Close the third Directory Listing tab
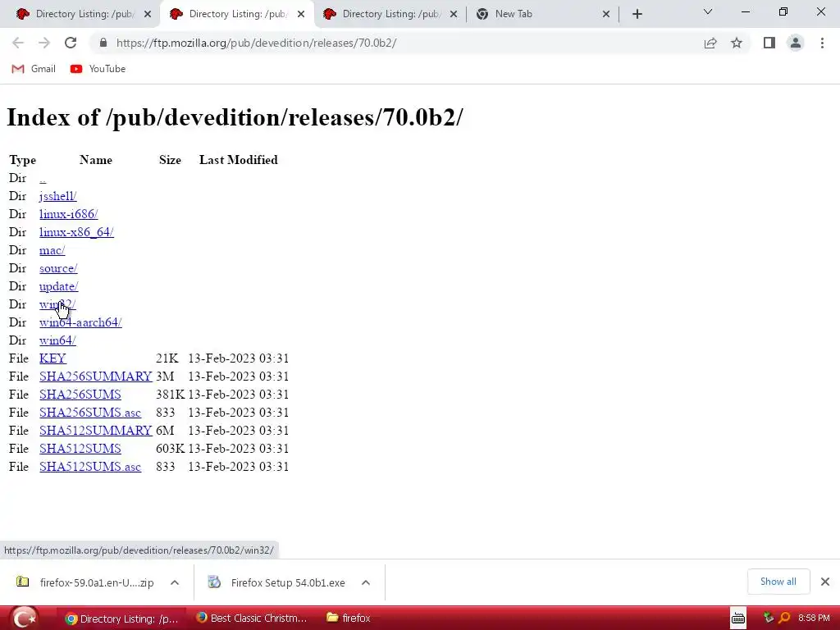The image size is (840, 630). (x=454, y=14)
